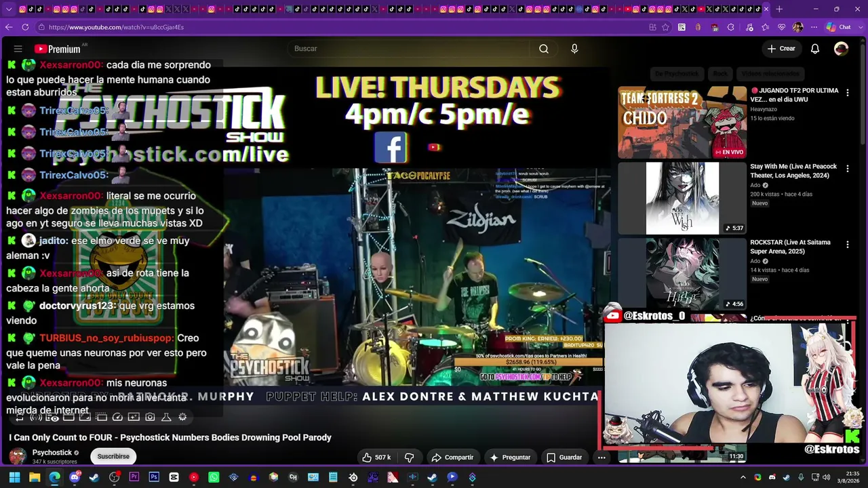The image size is (868, 488).
Task: Go to the YouTube Premium home logo
Action: tap(57, 49)
